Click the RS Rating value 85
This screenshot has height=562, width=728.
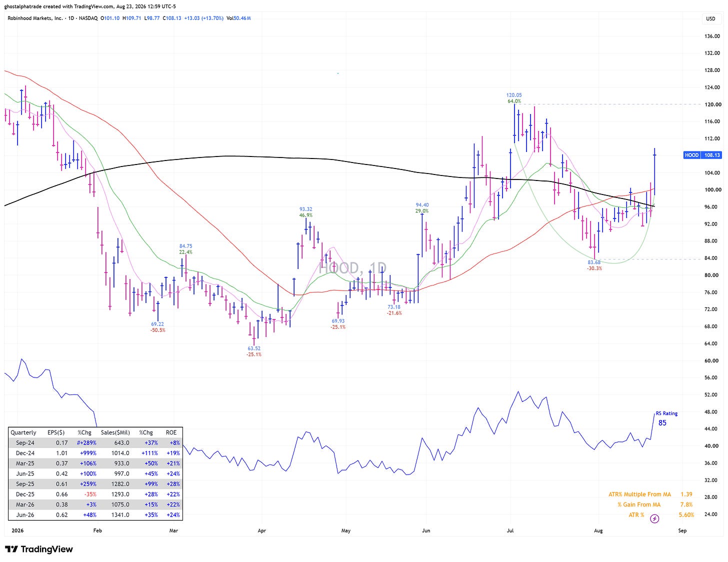(662, 423)
